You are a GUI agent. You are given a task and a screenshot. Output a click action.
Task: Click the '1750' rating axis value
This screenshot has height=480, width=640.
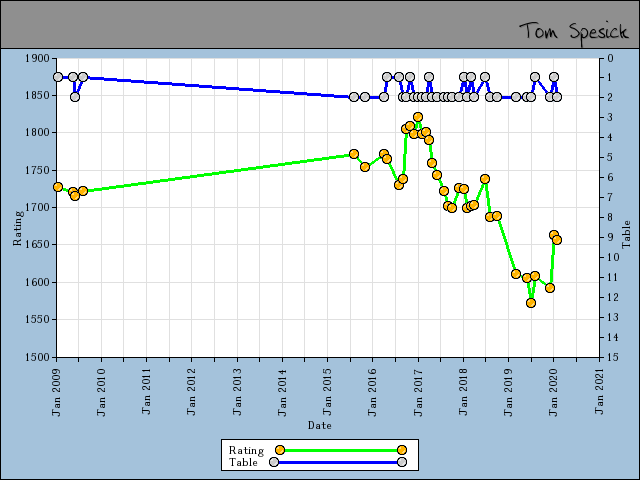(37, 171)
